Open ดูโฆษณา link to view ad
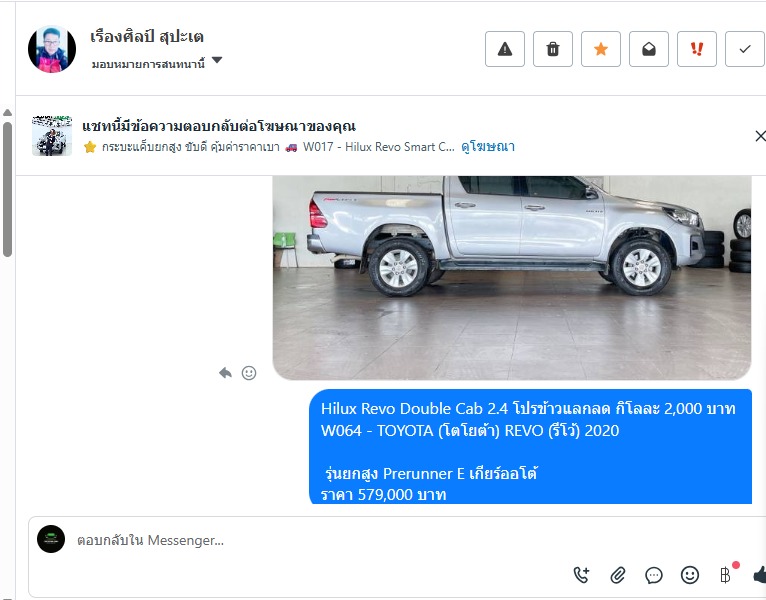This screenshot has height=600, width=766. 488,147
